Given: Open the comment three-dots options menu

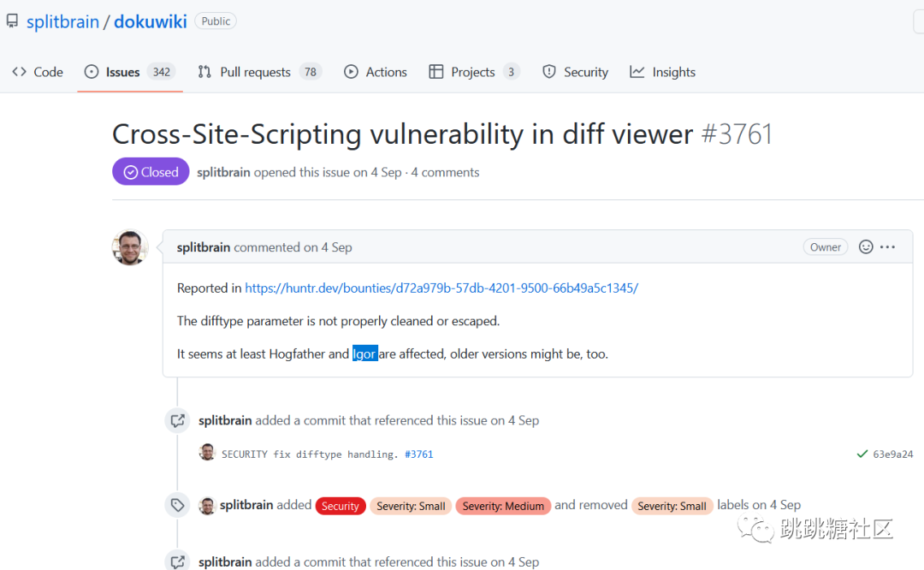Looking at the screenshot, I should click(x=887, y=247).
